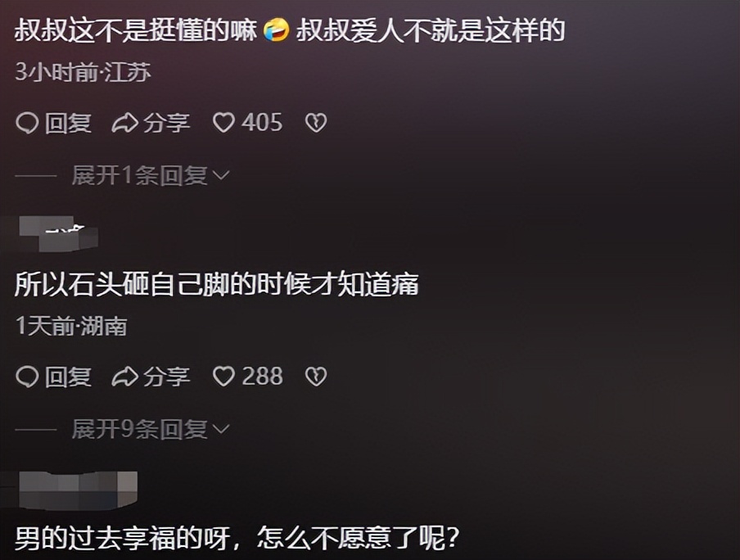740x560 pixels.
Task: Tap broken heart icon on Hunan comment
Action: coord(316,377)
